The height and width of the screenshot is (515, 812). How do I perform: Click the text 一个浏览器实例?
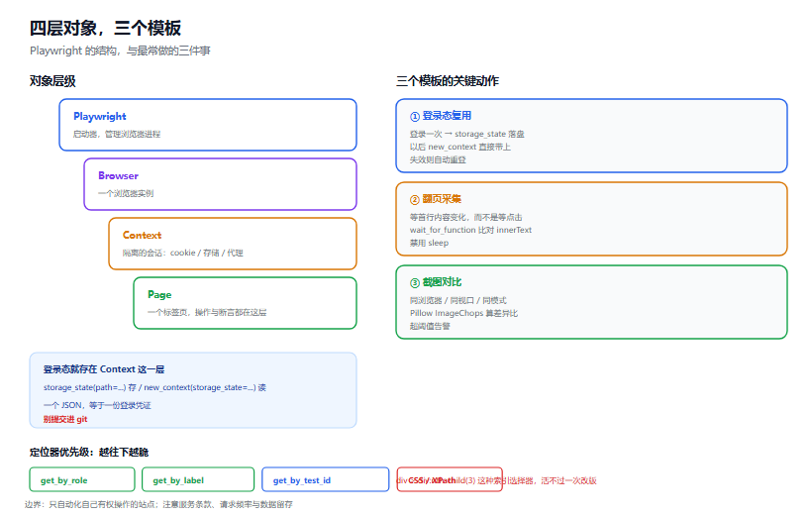[126, 194]
